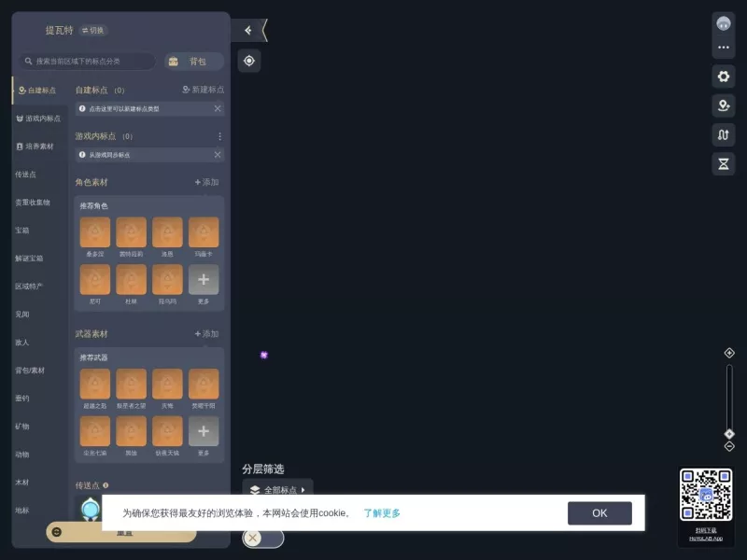Open the route planning icon

[x=723, y=134]
